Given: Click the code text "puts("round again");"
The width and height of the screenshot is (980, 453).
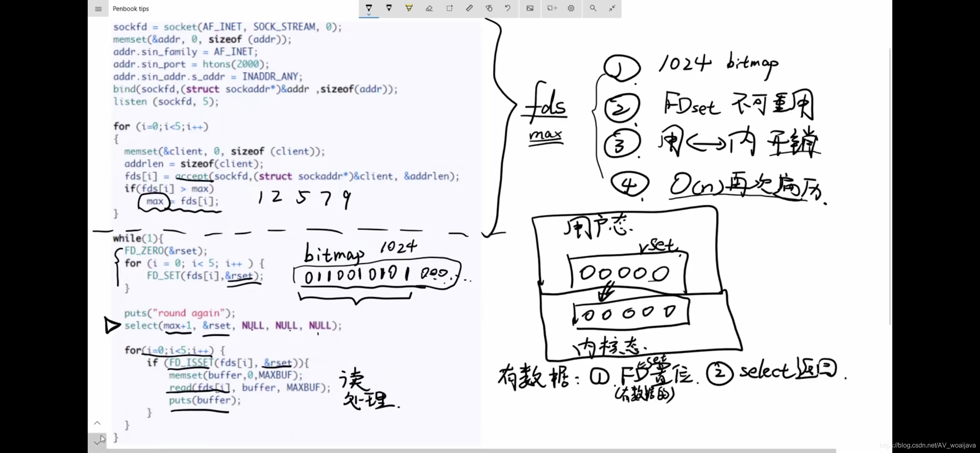Looking at the screenshot, I should (x=179, y=313).
